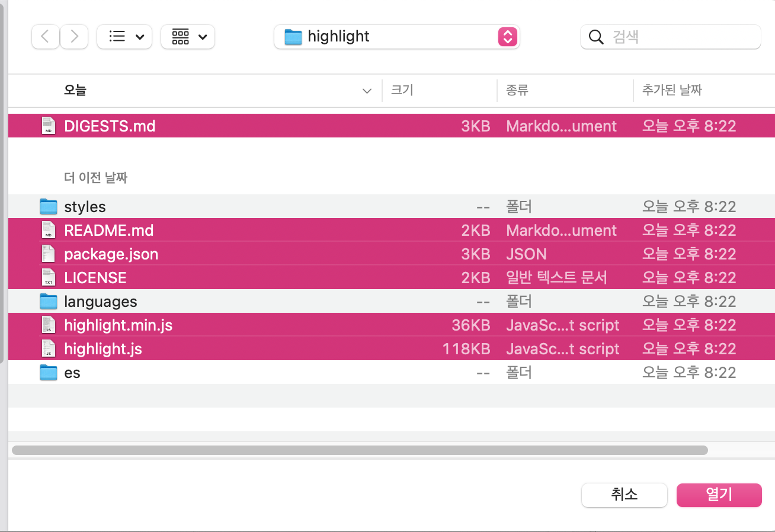Select the languages folder name

101,302
